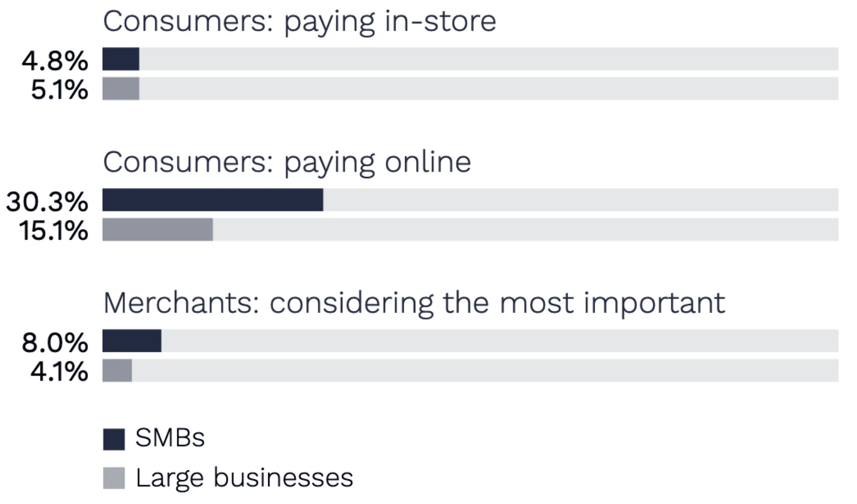The image size is (857, 504).
Task: Select the SMBs legend label
Action: (170, 438)
